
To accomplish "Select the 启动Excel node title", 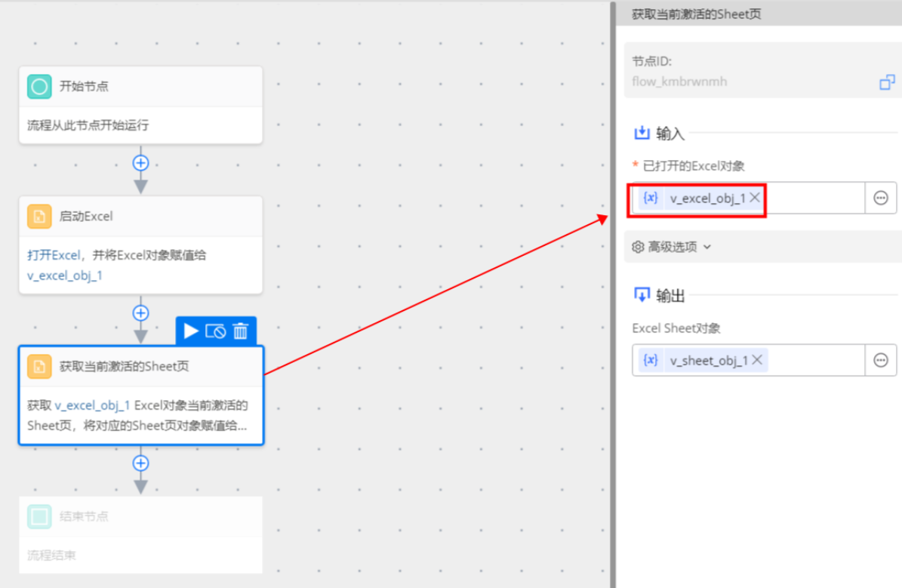I will [x=86, y=217].
